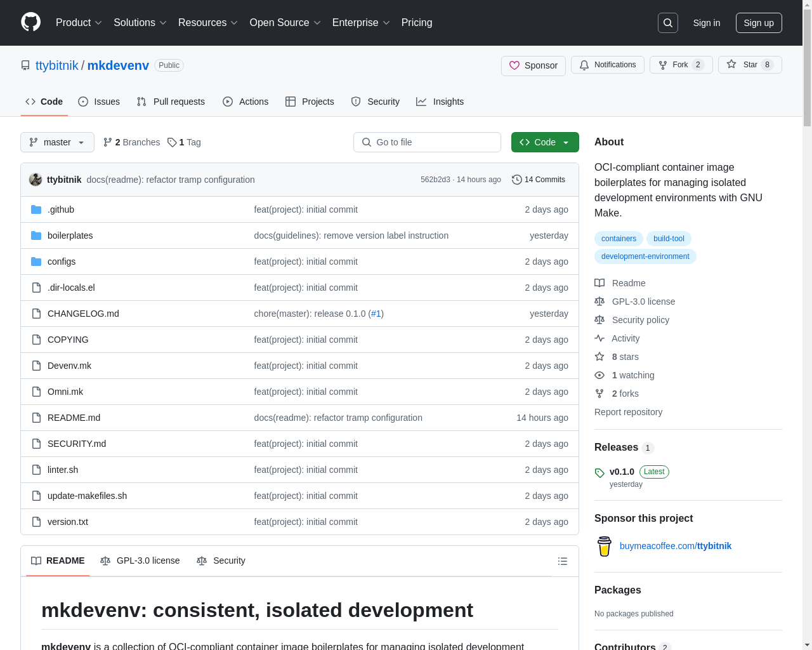This screenshot has height=650, width=812.
Task: Switch to the Issues tab
Action: click(x=99, y=102)
